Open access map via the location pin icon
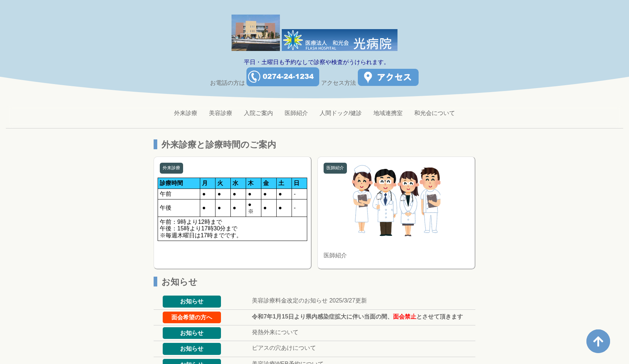Viewport: 629px width, 364px height. 369,77
